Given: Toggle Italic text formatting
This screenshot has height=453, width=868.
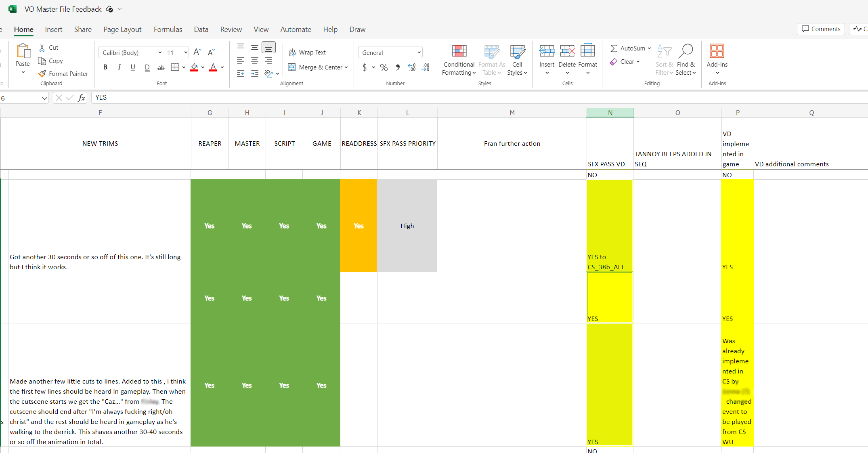Looking at the screenshot, I should tap(119, 67).
